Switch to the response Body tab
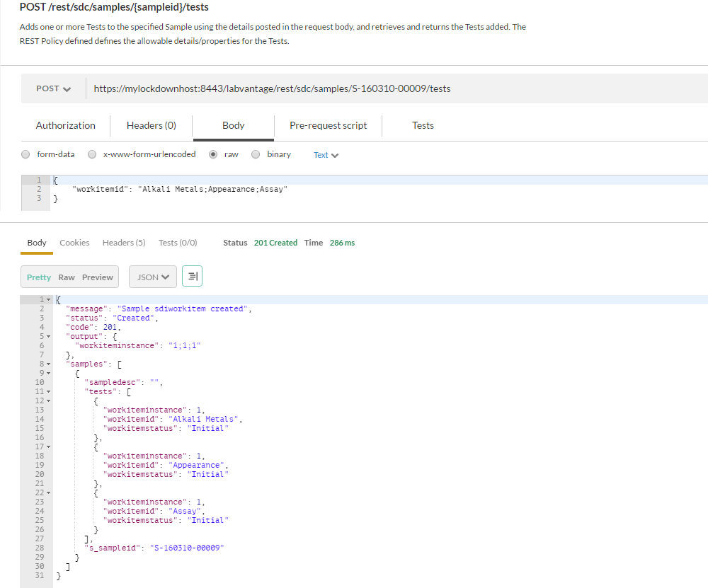This screenshot has width=708, height=588. tap(37, 243)
